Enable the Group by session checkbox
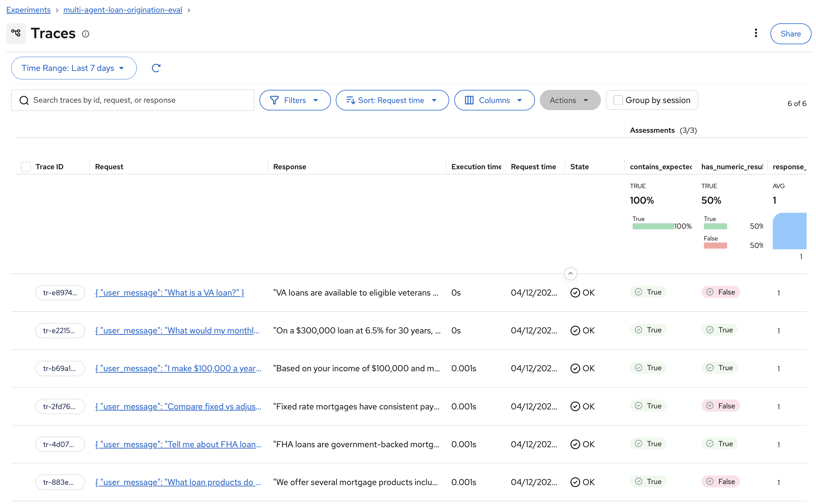 pyautogui.click(x=618, y=100)
